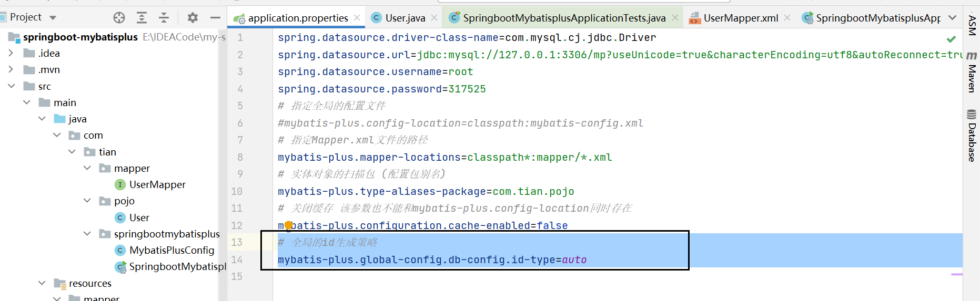The image size is (980, 301).
Task: Switch to User.java tab
Action: point(405,18)
